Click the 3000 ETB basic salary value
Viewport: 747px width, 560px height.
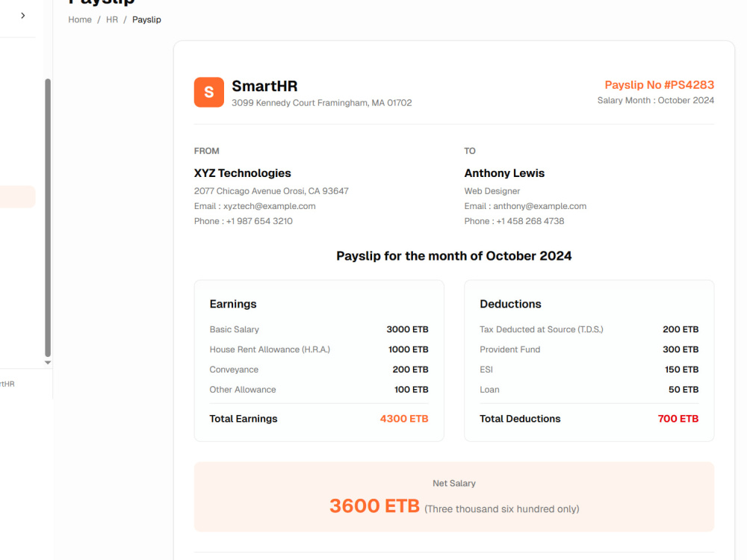[x=407, y=329]
